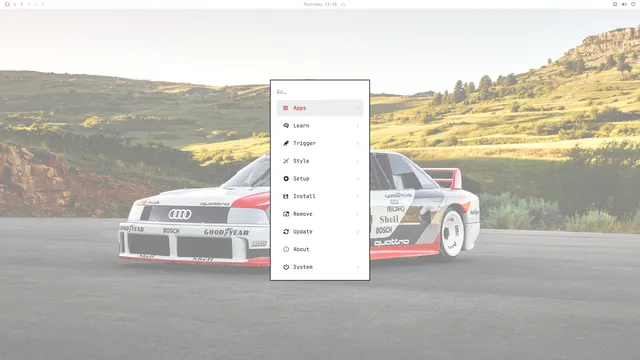Image resolution: width=640 pixels, height=360 pixels.
Task: Switch to workspace 5 in top bar
Action: [x=43, y=4]
